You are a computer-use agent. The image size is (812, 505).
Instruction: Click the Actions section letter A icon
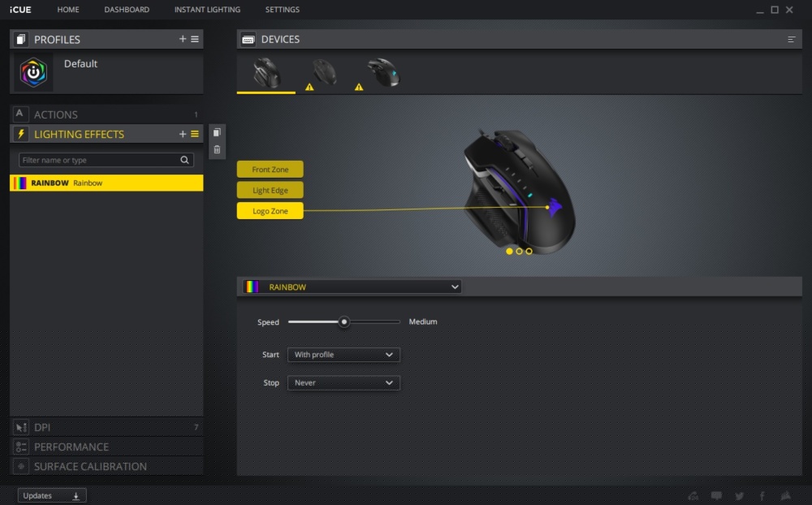[x=19, y=114]
